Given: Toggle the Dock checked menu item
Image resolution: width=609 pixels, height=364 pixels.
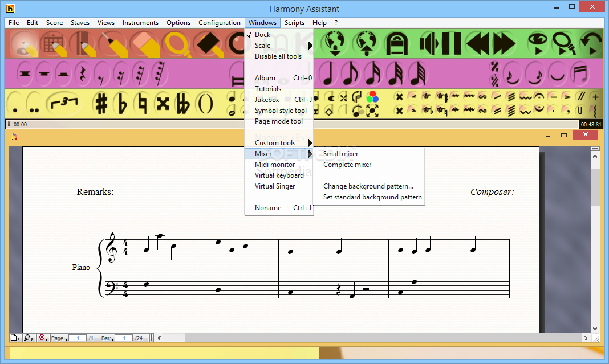Looking at the screenshot, I should (262, 35).
